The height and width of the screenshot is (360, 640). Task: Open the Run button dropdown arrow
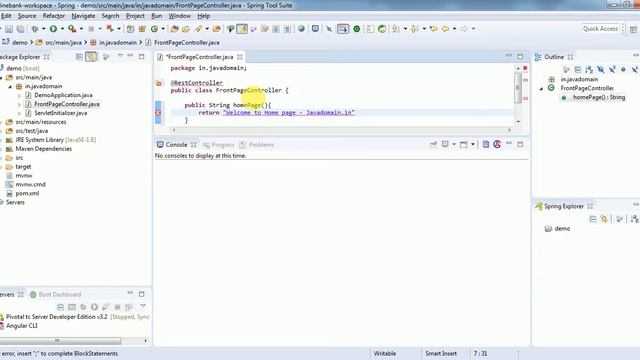[62, 29]
